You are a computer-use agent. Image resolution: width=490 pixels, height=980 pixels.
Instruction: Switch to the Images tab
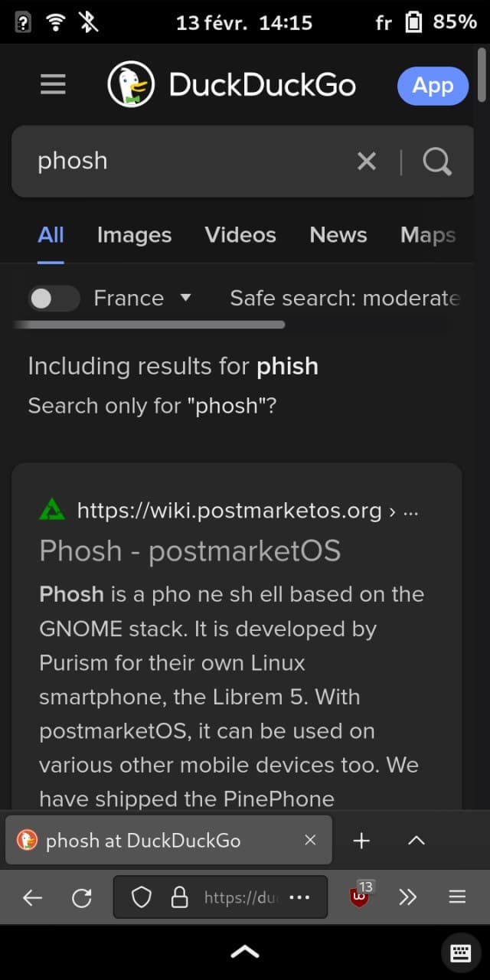[134, 235]
